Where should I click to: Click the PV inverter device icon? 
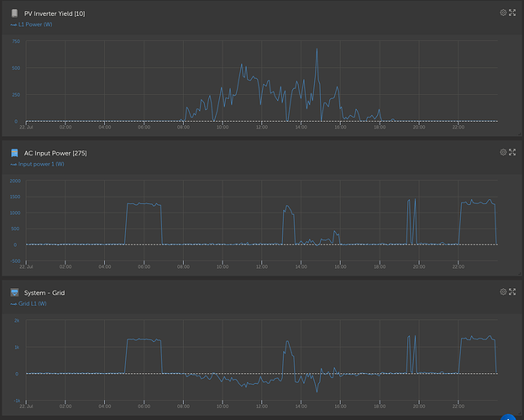14,13
